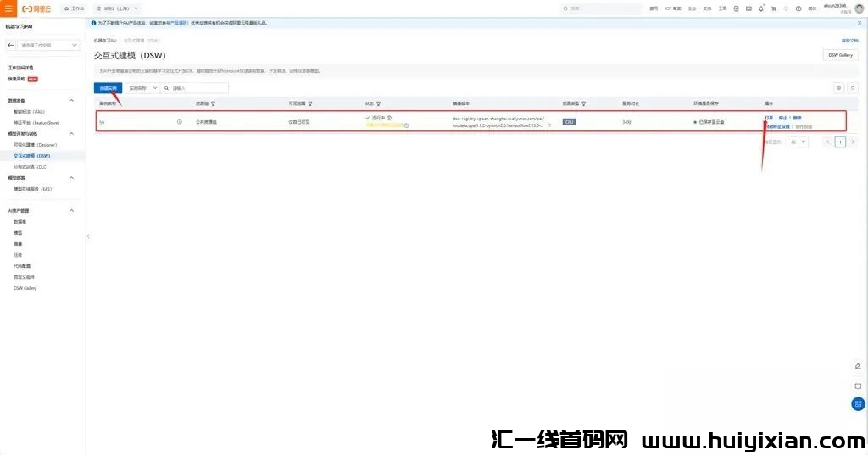Select 交互式建模 (DSW) in the sidebar

click(x=32, y=156)
